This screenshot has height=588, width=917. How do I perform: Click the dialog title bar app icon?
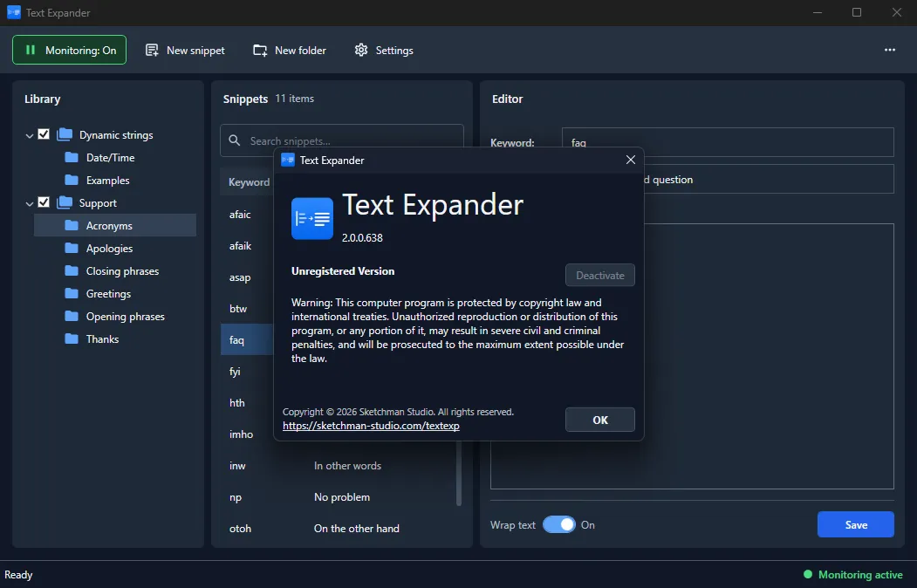[x=288, y=161]
